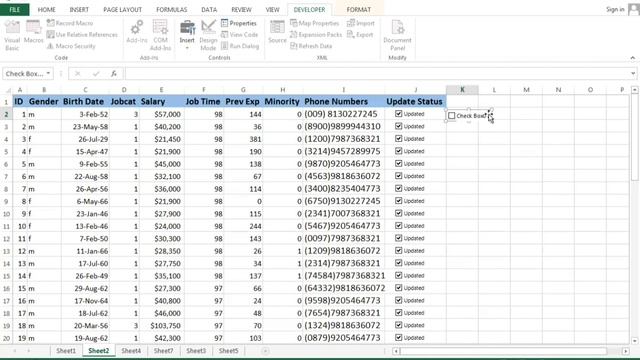Open Map Properties
The height and width of the screenshot is (360, 640).
[x=314, y=23]
